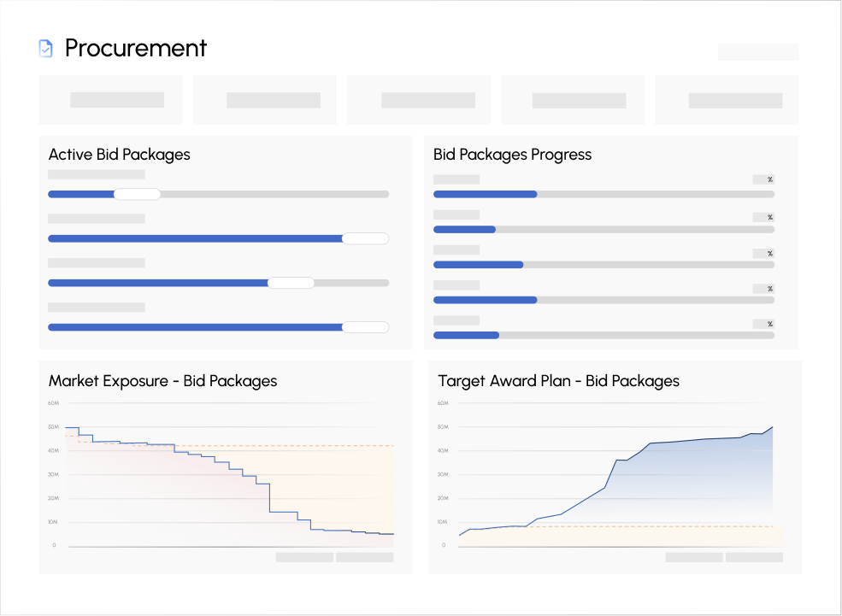Click the percent badge on the last progress row
This screenshot has height=616, width=842.
tap(763, 324)
